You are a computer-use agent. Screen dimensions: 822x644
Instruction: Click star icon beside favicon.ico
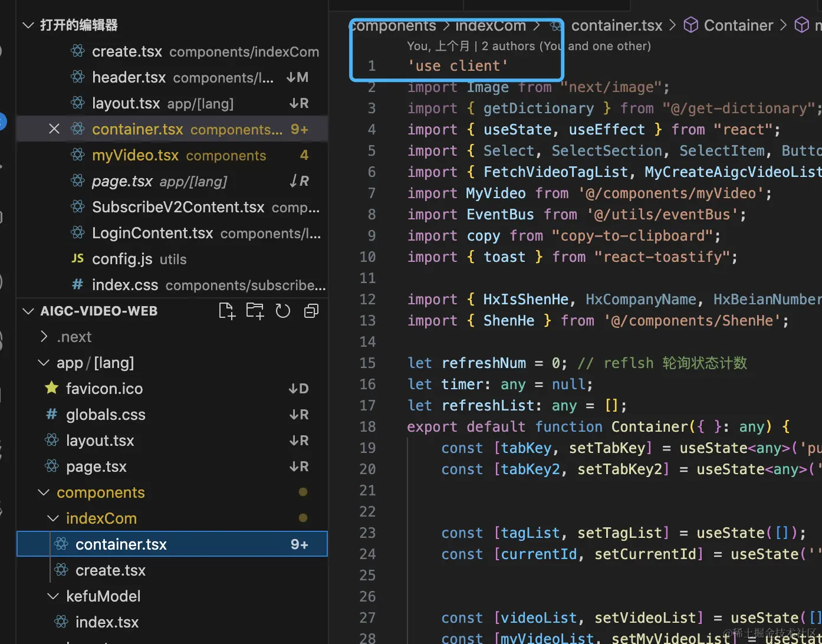point(52,388)
